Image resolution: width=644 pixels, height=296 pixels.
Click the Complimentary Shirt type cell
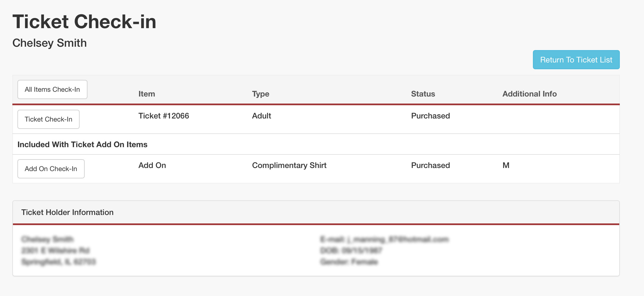pos(289,165)
